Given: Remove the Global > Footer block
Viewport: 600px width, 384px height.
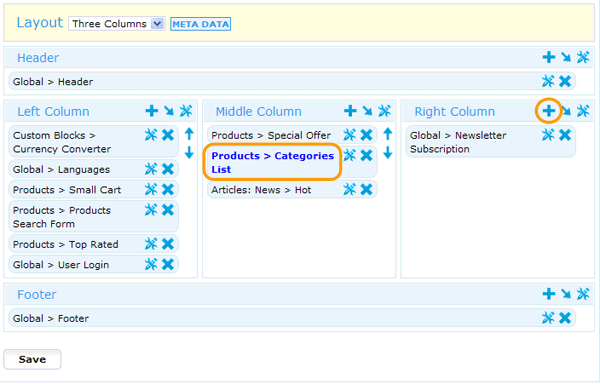Looking at the screenshot, I should coord(565,317).
